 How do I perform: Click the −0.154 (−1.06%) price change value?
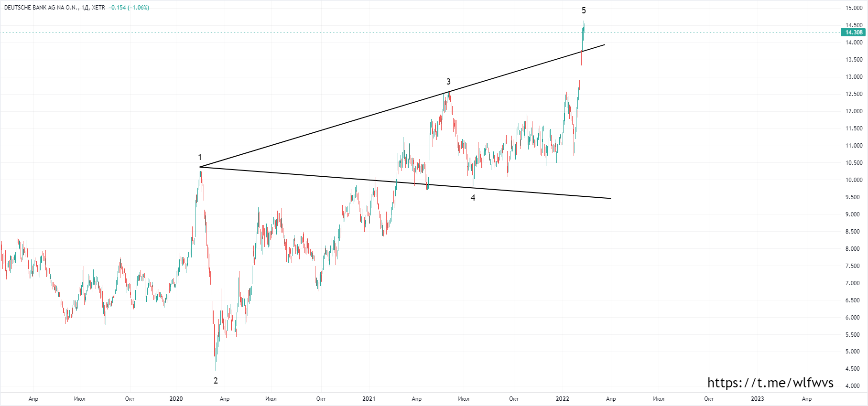129,8
